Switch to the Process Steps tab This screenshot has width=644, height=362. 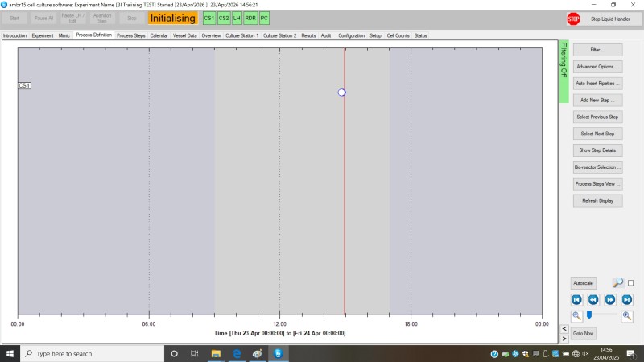(131, 35)
